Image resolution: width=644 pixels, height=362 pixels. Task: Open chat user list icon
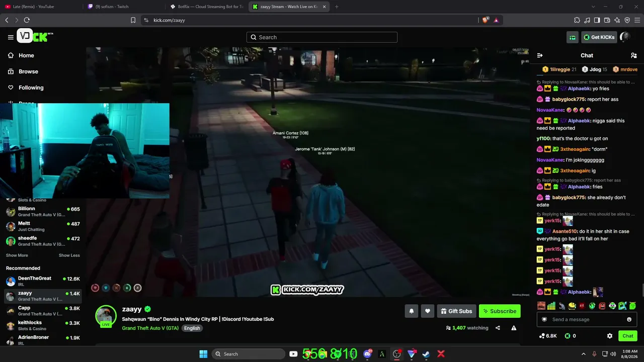tap(633, 55)
